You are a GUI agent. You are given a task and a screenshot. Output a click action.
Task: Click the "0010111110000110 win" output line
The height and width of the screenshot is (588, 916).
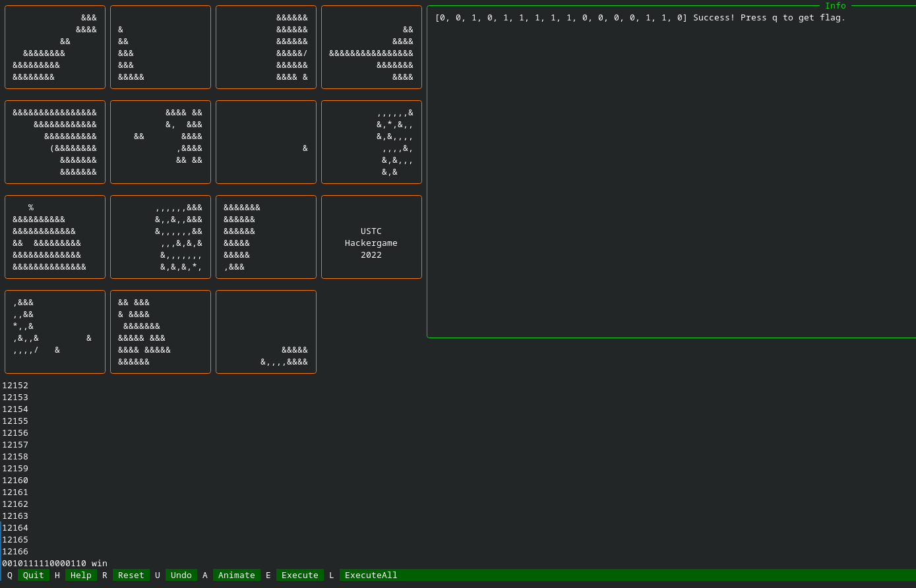(x=55, y=563)
